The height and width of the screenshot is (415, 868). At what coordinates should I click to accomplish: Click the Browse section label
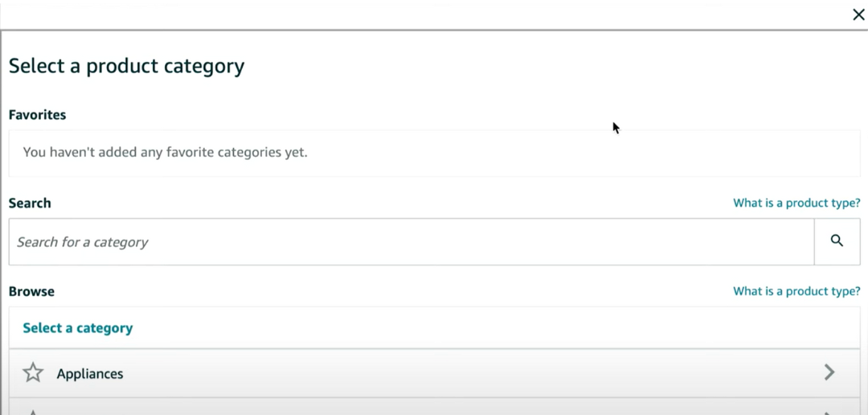[31, 291]
